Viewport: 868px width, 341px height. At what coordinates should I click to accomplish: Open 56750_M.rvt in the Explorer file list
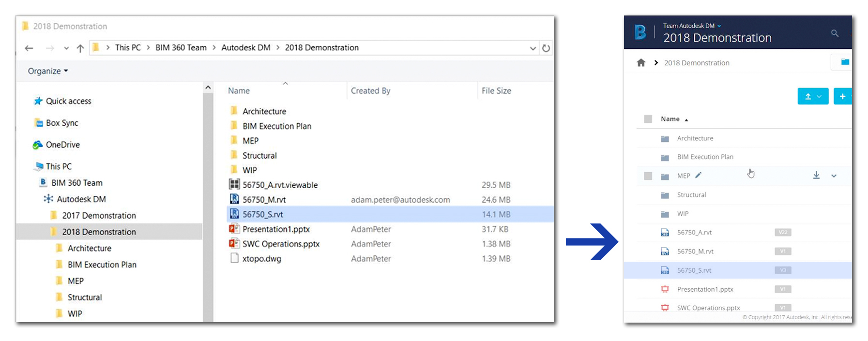[264, 200]
